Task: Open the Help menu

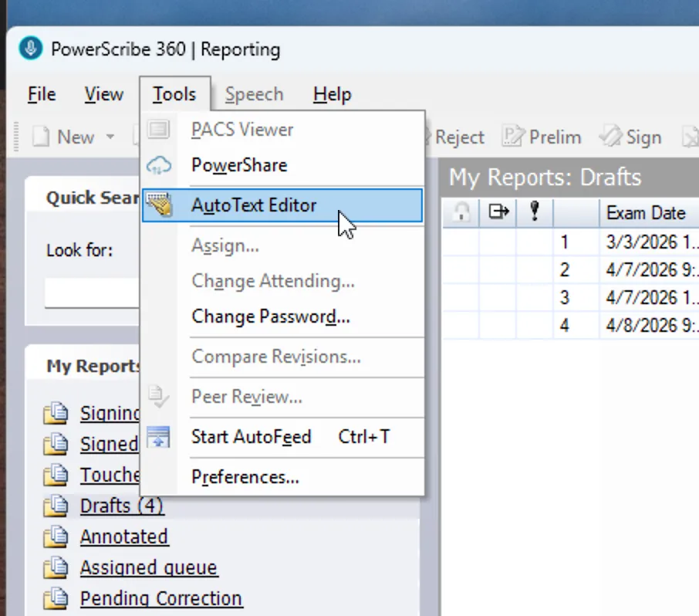Action: click(332, 94)
